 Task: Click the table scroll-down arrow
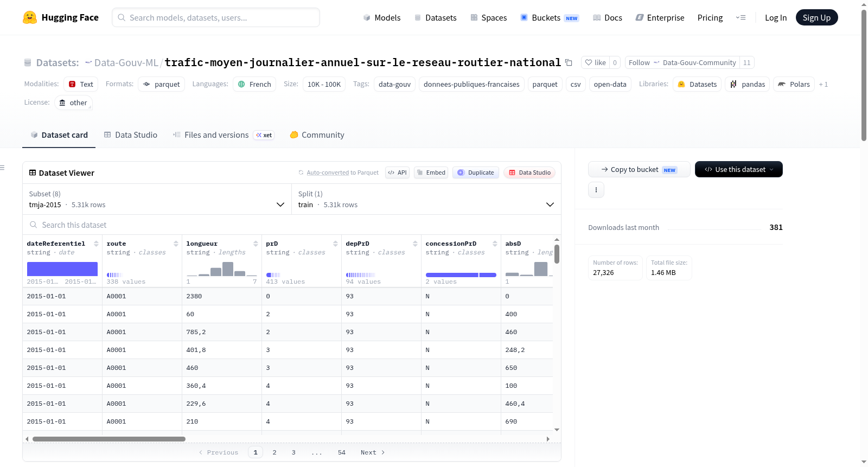pyautogui.click(x=557, y=430)
